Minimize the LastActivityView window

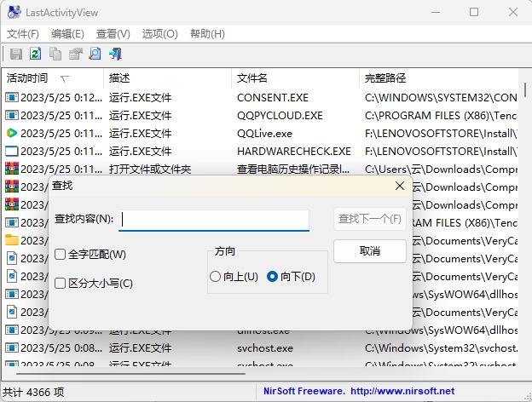[x=436, y=12]
